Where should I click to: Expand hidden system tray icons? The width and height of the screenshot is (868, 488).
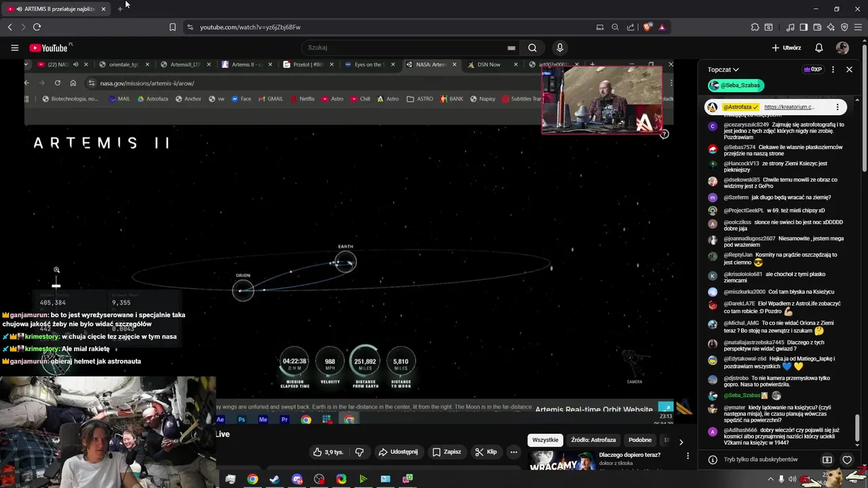[770, 479]
